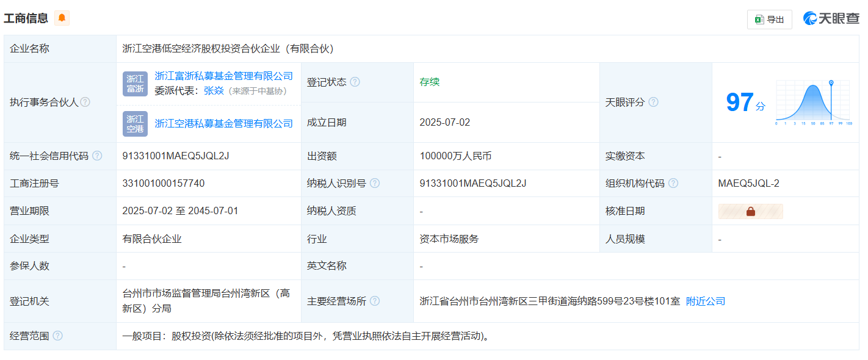This screenshot has height=360, width=868.
Task: Click help icon beside 主要经营场所
Action: (375, 301)
